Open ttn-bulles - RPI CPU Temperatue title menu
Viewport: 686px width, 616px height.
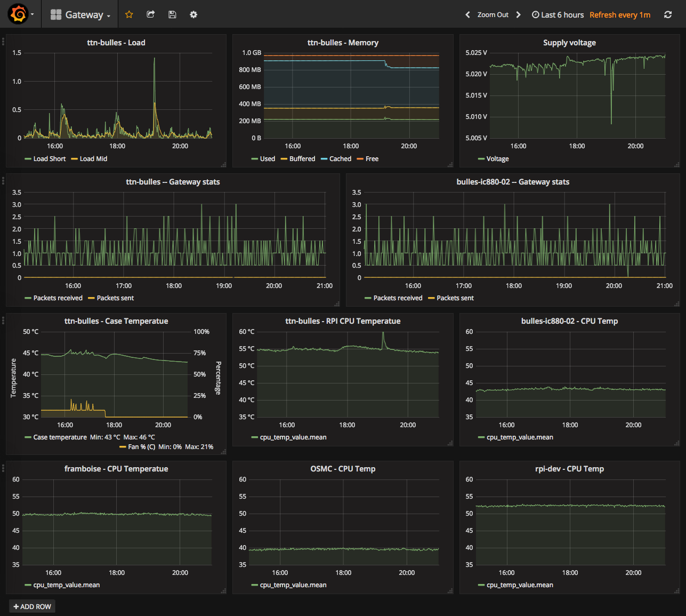343,321
